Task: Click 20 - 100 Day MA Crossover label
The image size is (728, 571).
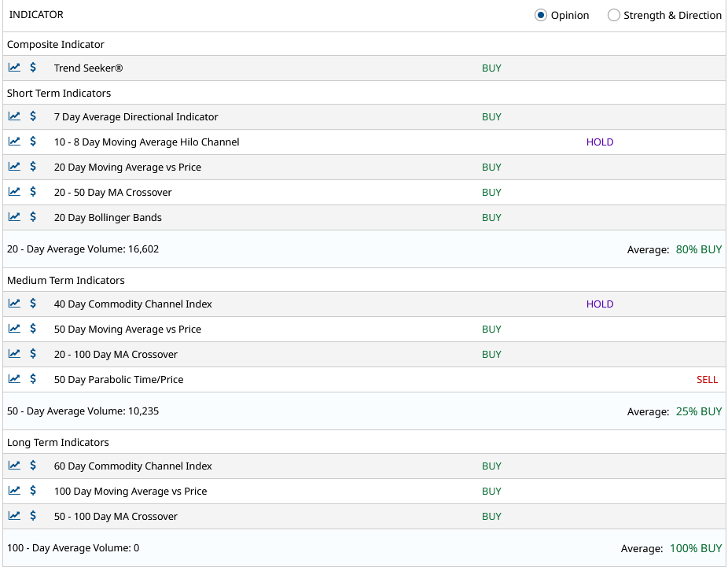Action: point(116,355)
